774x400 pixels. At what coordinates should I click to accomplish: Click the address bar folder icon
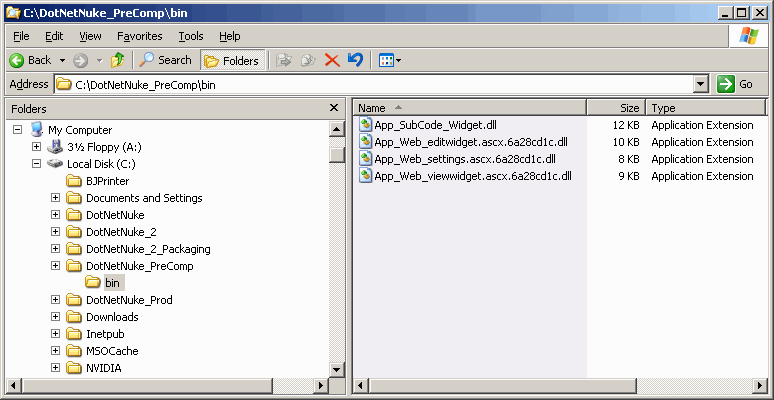coord(64,84)
